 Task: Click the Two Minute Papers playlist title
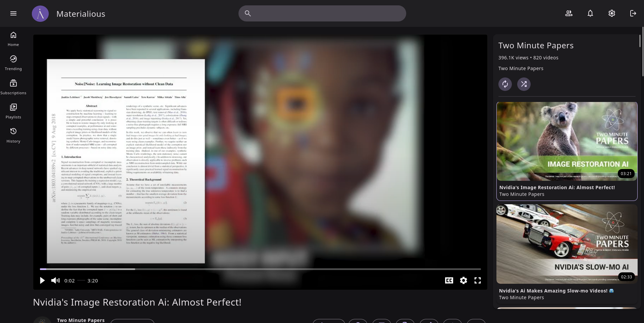[x=536, y=45]
